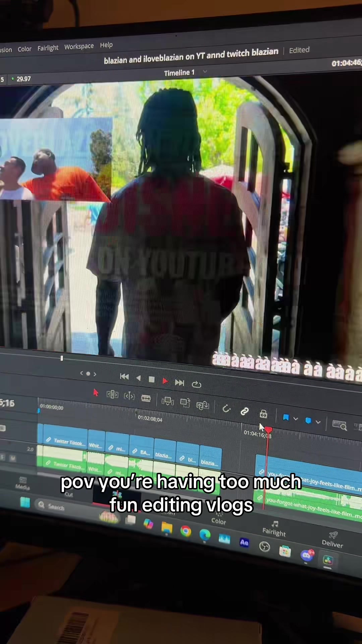Switch to the Fairlight page

(x=274, y=528)
